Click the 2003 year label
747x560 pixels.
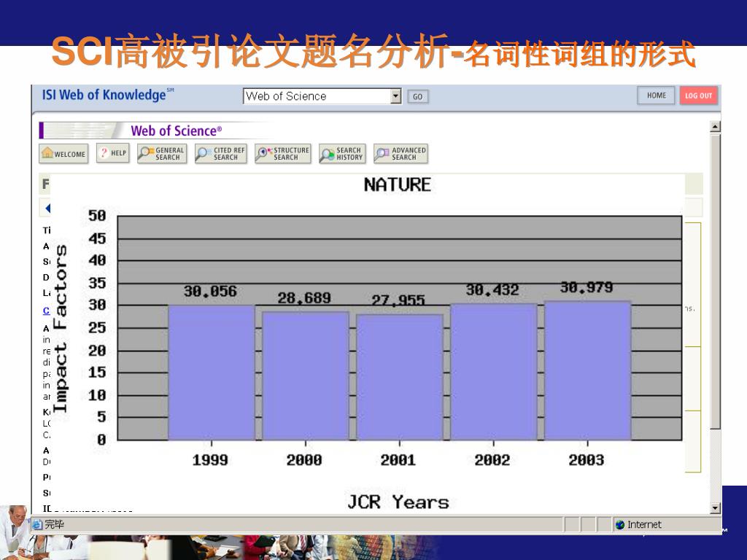(587, 459)
